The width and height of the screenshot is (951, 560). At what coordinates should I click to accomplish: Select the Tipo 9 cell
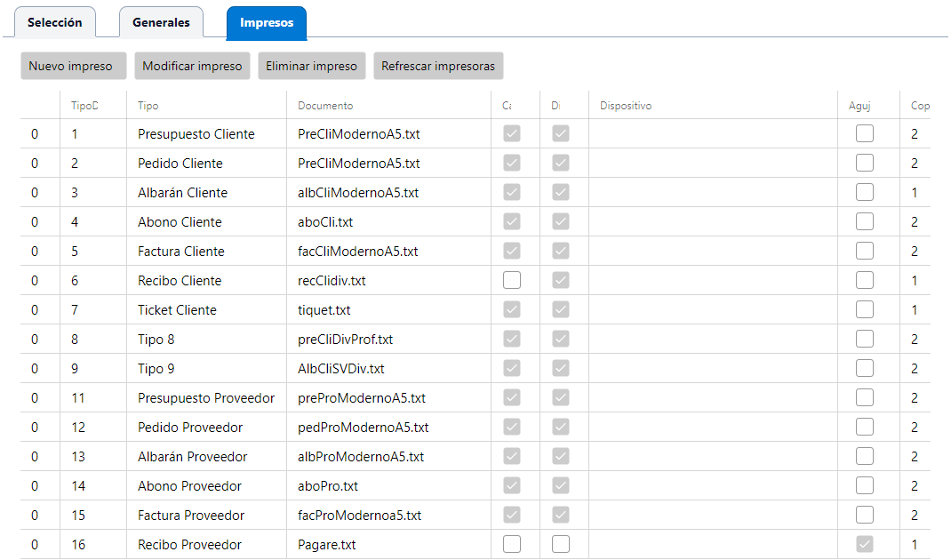pyautogui.click(x=206, y=368)
